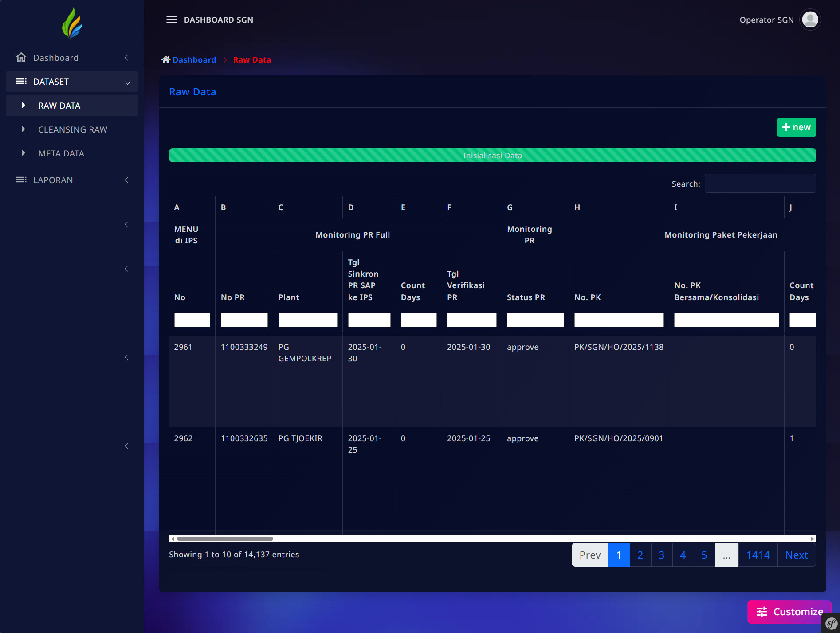Select CLEANSING RAW in sidebar
The width and height of the screenshot is (840, 633).
click(72, 129)
